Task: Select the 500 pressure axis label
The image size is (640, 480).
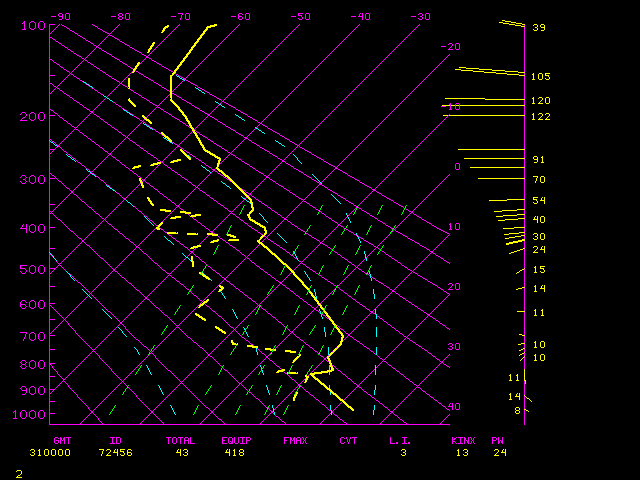Action: [33, 270]
